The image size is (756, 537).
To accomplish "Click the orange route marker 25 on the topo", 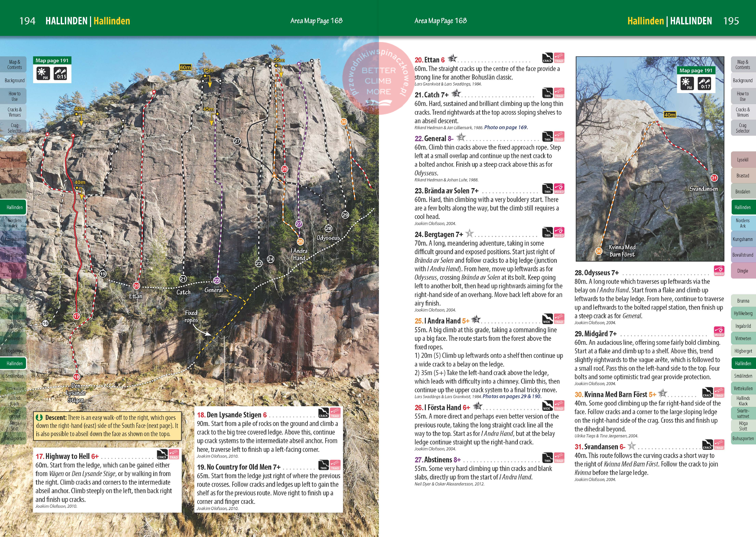I will pos(300,241).
